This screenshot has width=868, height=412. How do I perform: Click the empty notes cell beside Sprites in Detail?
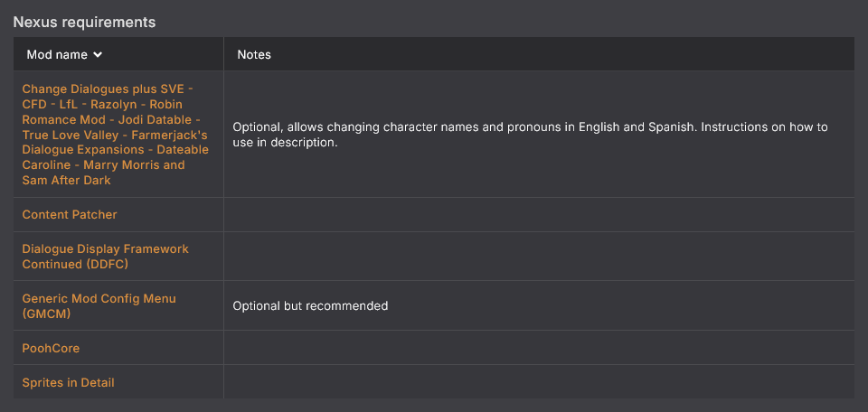tap(538, 382)
